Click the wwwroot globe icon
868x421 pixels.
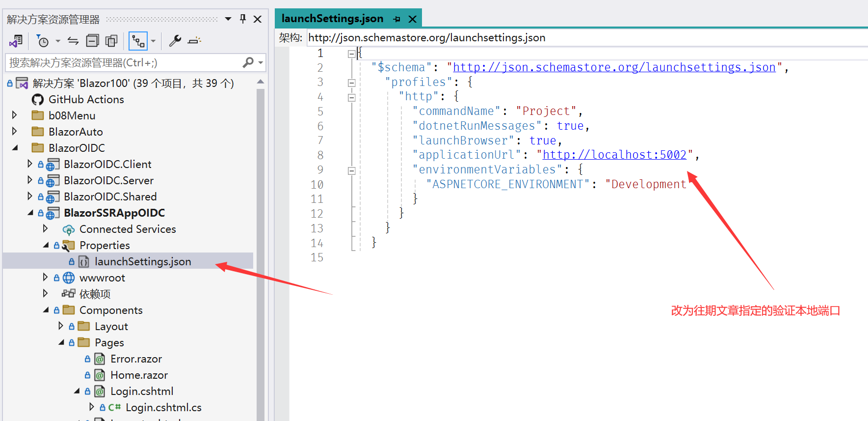tap(69, 278)
